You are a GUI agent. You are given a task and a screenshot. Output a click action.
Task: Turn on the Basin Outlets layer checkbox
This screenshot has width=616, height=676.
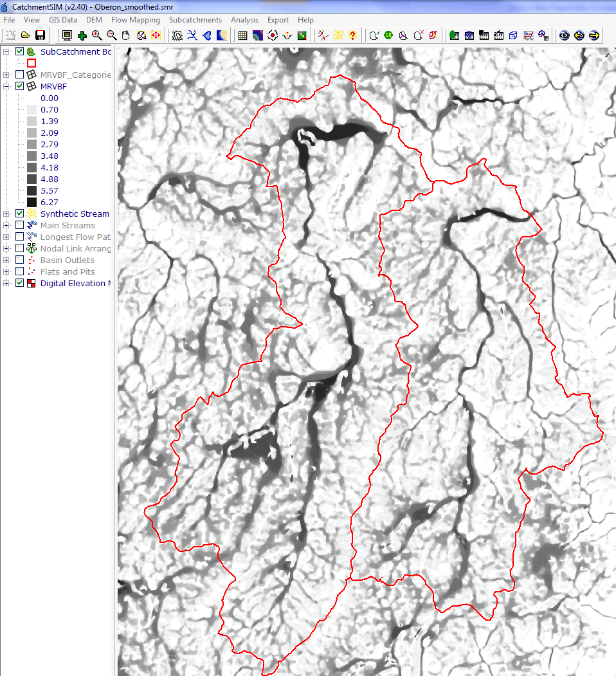tap(19, 260)
